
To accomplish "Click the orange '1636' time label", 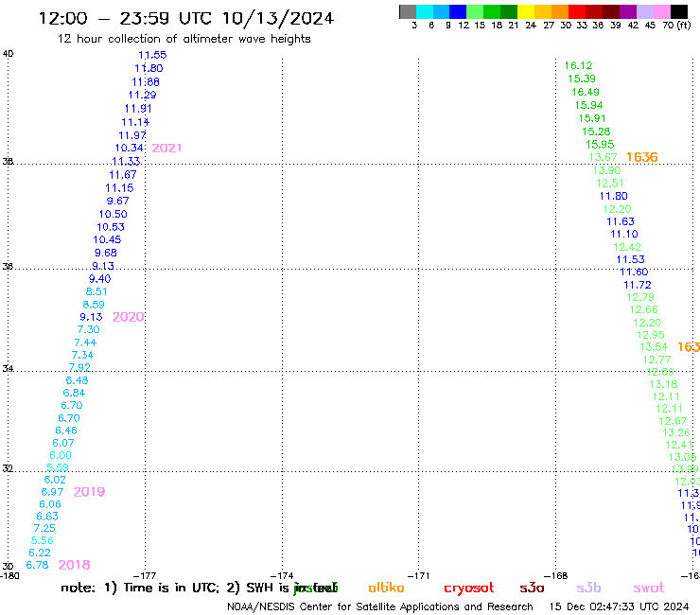I will [642, 157].
